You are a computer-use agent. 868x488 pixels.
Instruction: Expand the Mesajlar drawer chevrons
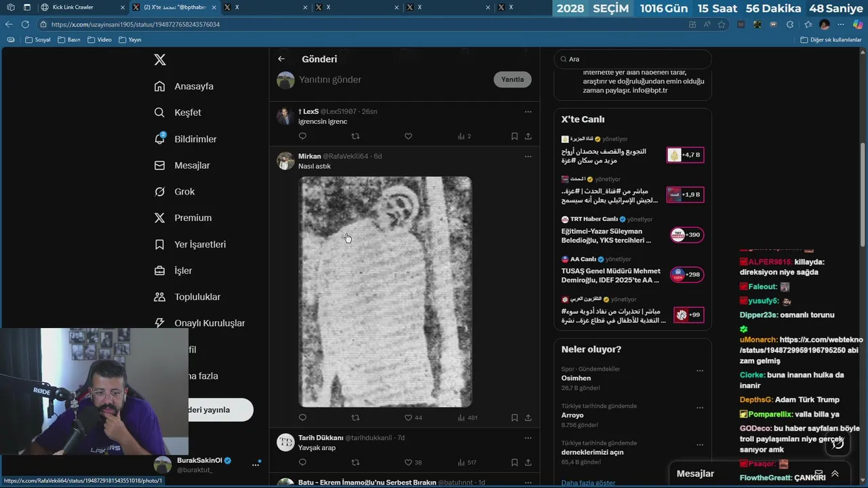(x=835, y=474)
